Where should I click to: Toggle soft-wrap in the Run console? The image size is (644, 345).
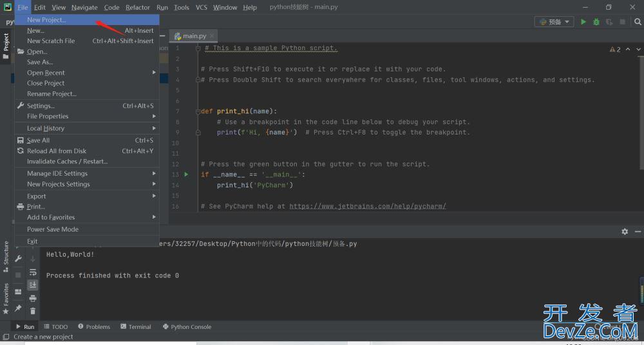tap(33, 272)
